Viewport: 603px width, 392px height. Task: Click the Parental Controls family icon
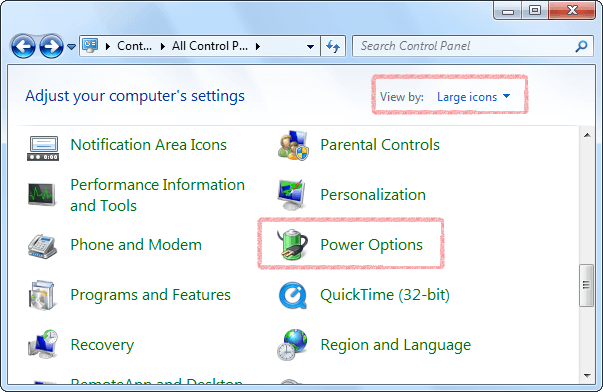coord(293,145)
